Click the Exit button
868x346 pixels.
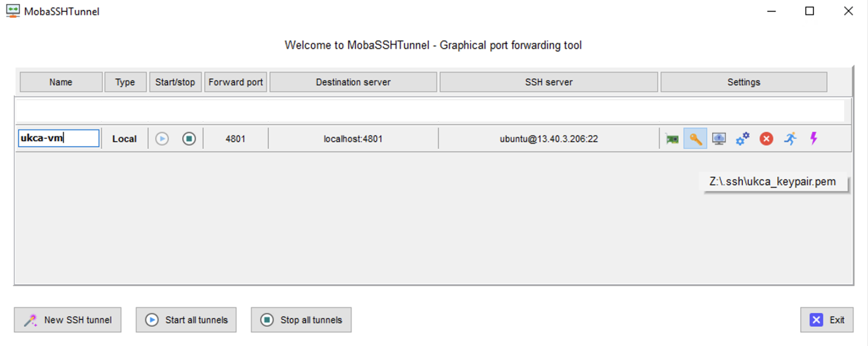click(x=827, y=320)
